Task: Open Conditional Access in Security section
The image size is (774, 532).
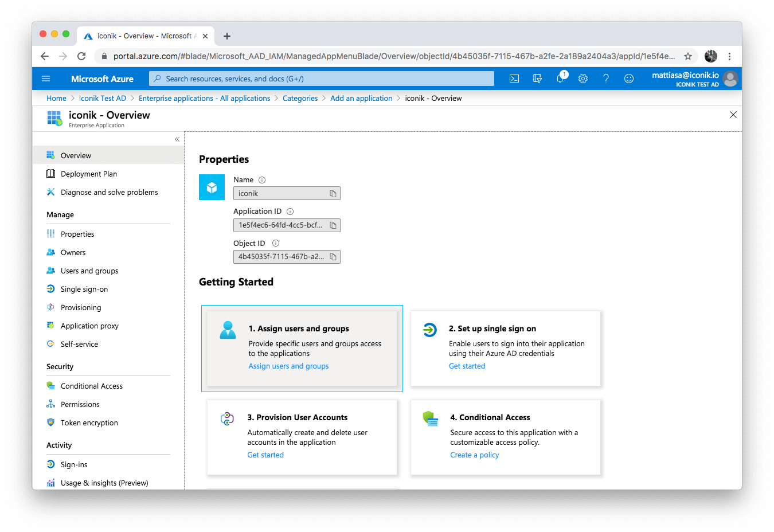Action: coord(92,386)
